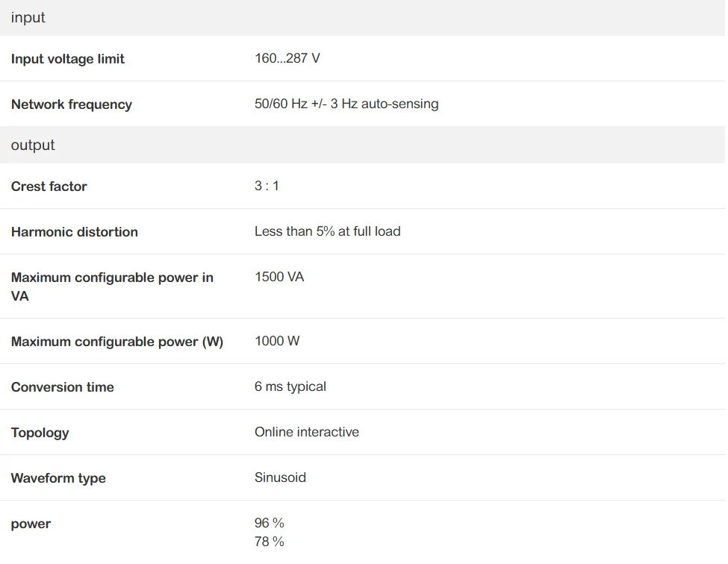Collapse the "input" section header
Image resolution: width=728 pixels, height=564 pixels.
click(28, 18)
